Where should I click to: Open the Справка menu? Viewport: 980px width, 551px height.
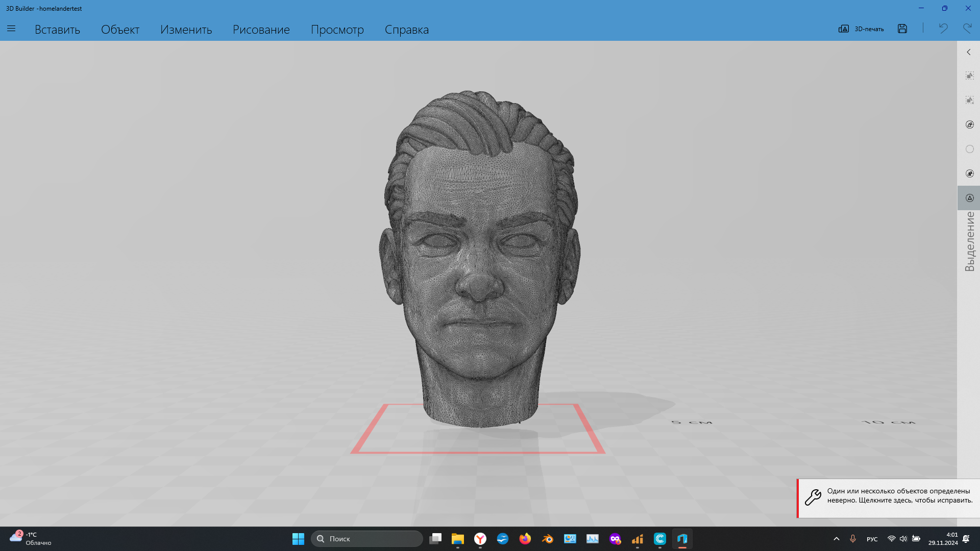[406, 30]
